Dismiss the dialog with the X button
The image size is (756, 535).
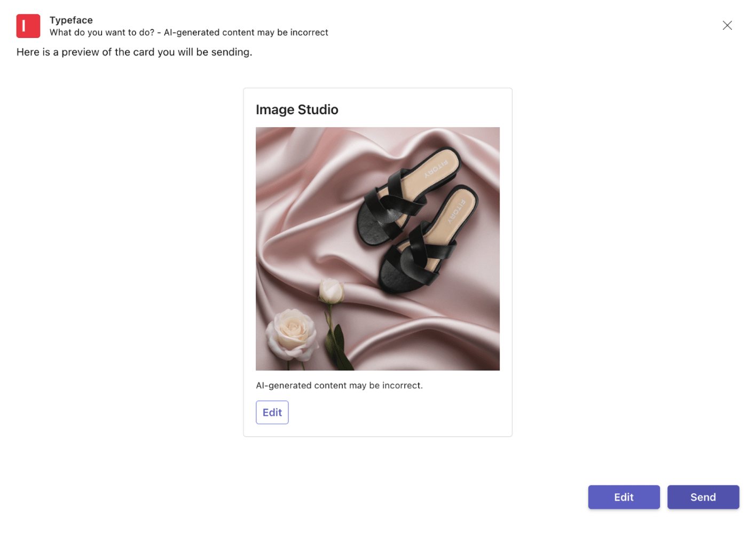point(727,25)
